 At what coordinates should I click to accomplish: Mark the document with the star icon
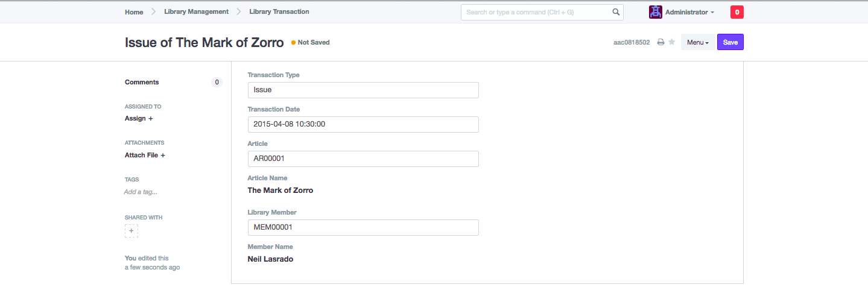click(671, 42)
